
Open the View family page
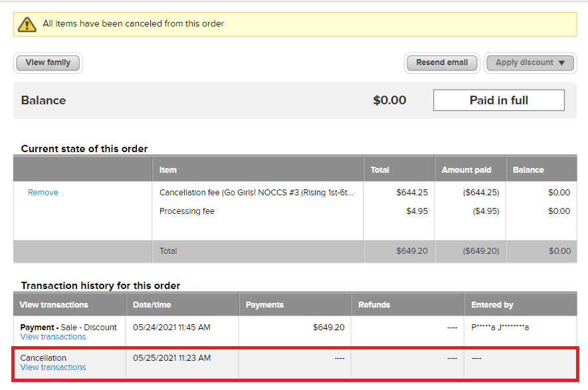48,62
